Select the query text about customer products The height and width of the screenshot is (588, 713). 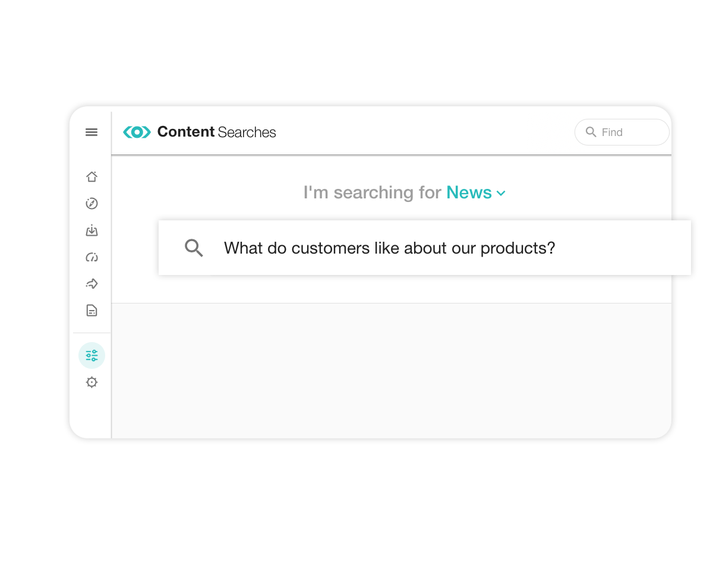[389, 248]
